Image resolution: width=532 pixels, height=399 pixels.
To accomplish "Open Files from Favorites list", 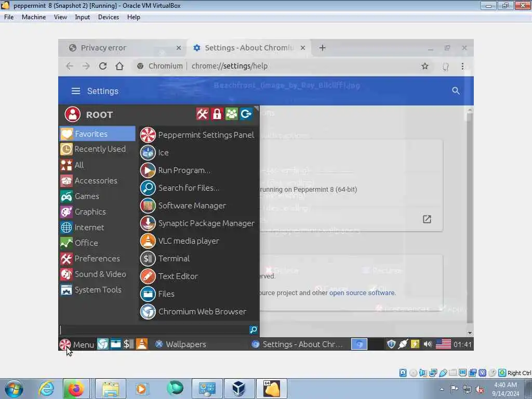I will click(197, 294).
